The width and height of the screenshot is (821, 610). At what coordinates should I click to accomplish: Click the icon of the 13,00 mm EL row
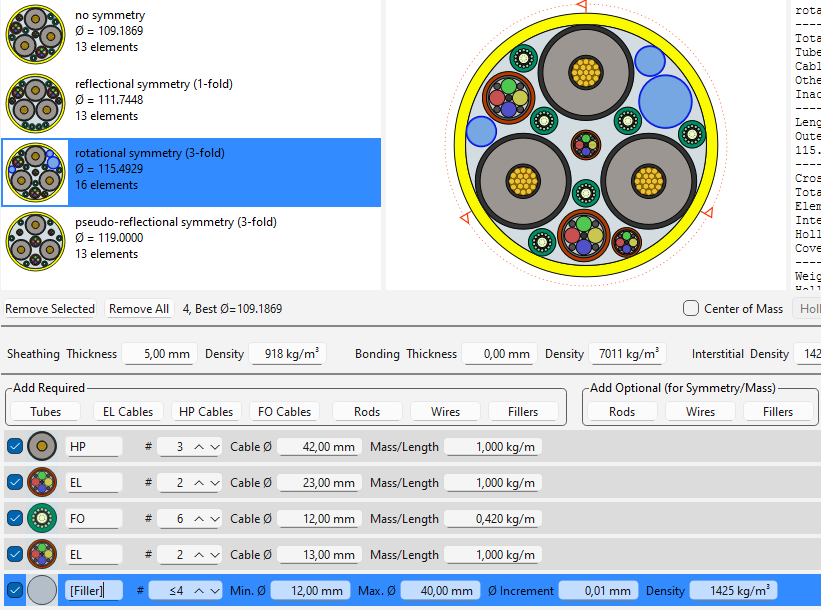(x=42, y=554)
